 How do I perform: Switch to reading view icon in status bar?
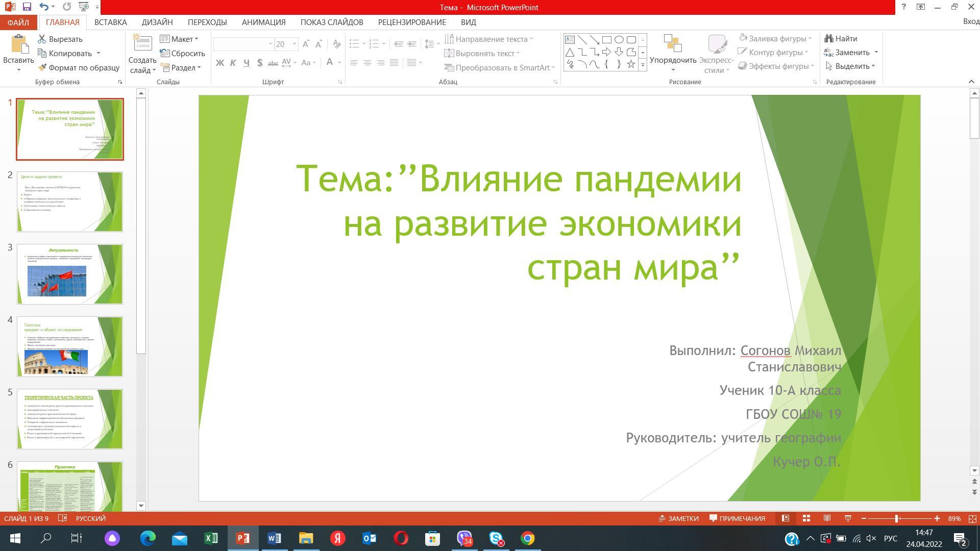pyautogui.click(x=827, y=518)
